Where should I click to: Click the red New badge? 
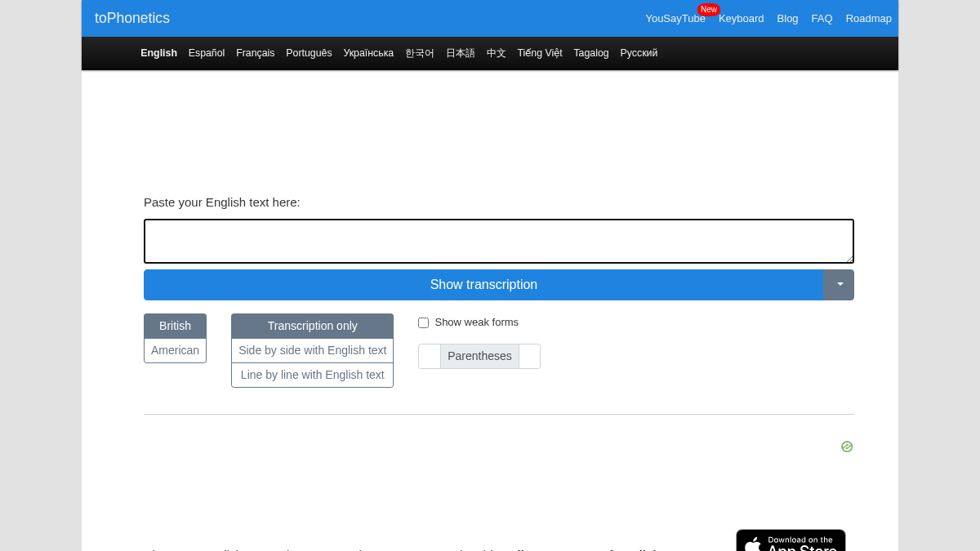(709, 9)
